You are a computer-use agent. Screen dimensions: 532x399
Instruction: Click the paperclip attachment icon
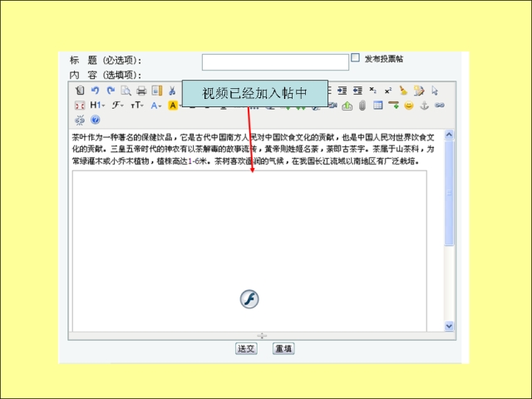(x=362, y=106)
